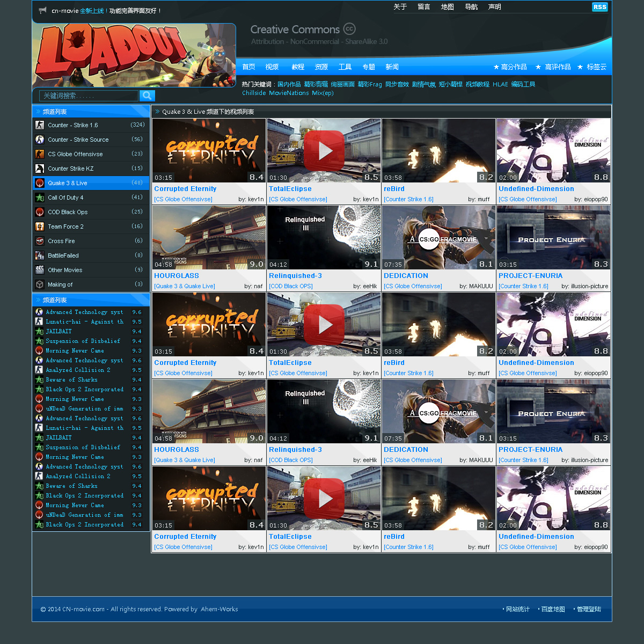Click the magnifying glass search button
Viewport: 644px width, 644px height.
147,96
